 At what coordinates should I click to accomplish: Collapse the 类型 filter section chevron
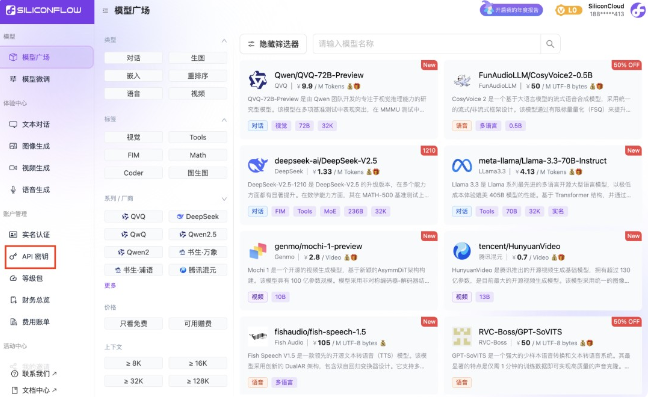tap(224, 41)
